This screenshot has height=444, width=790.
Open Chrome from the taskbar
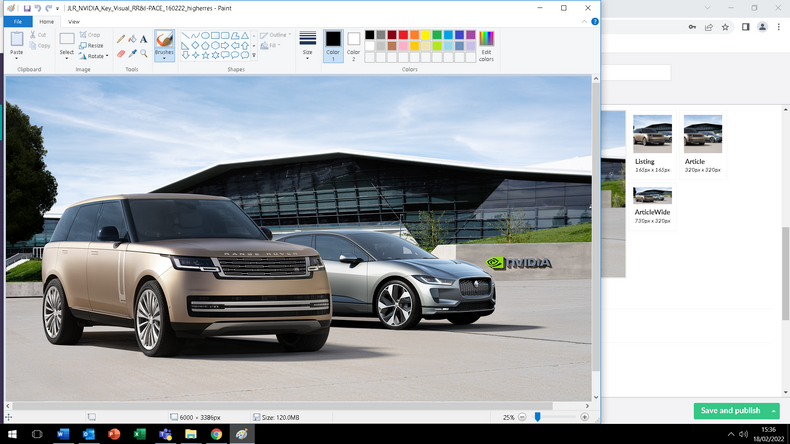point(216,434)
